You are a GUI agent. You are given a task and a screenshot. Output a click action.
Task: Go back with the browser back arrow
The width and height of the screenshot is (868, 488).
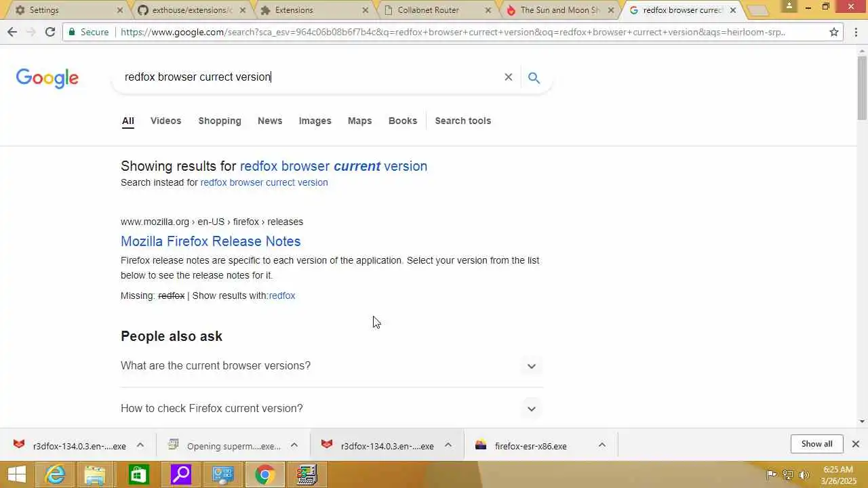pyautogui.click(x=12, y=32)
